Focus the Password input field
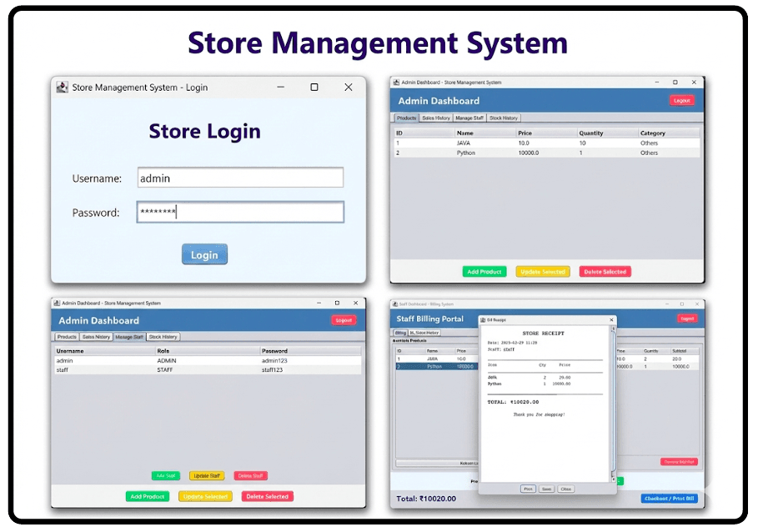 [240, 213]
